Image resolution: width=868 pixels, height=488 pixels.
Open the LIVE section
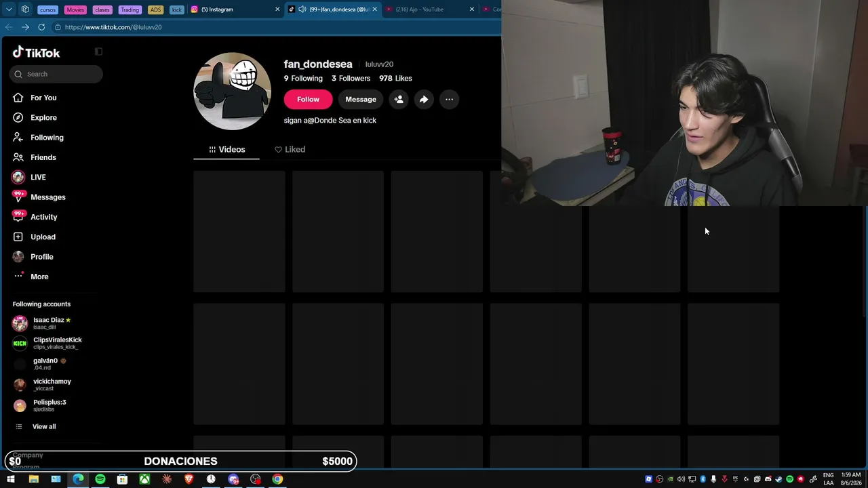[38, 177]
